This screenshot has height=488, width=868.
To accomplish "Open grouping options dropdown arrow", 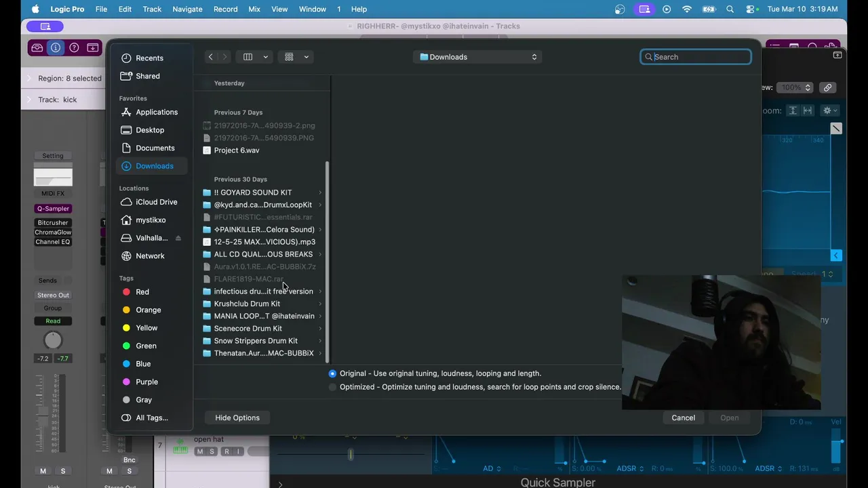I will pyautogui.click(x=306, y=57).
